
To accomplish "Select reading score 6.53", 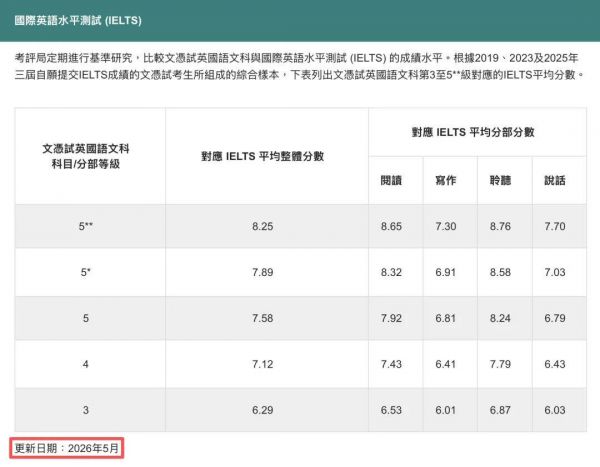I will pos(391,410).
